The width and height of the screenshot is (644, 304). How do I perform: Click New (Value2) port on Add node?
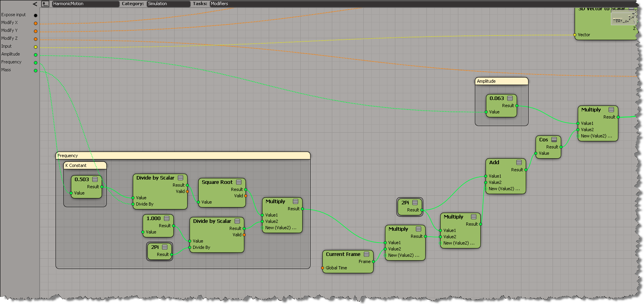pyautogui.click(x=486, y=189)
